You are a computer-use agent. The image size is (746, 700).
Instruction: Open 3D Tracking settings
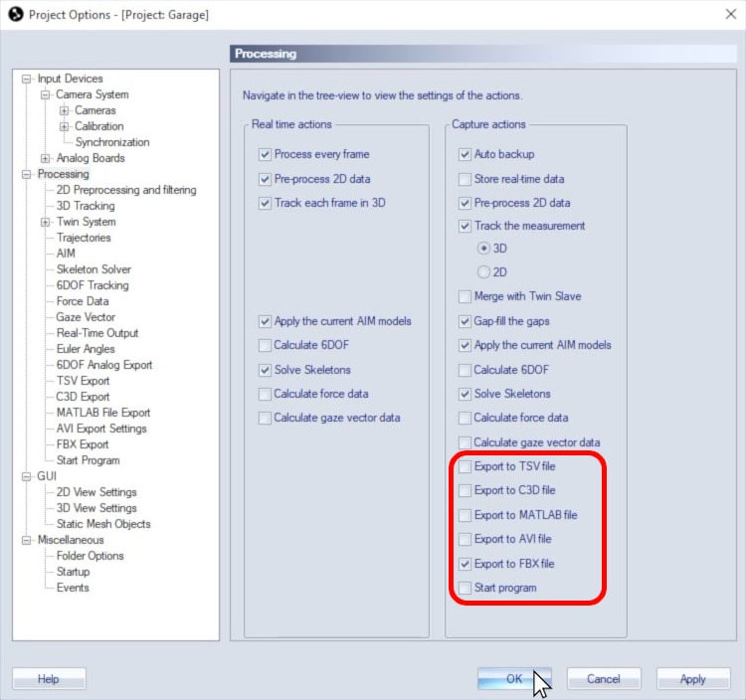point(86,206)
